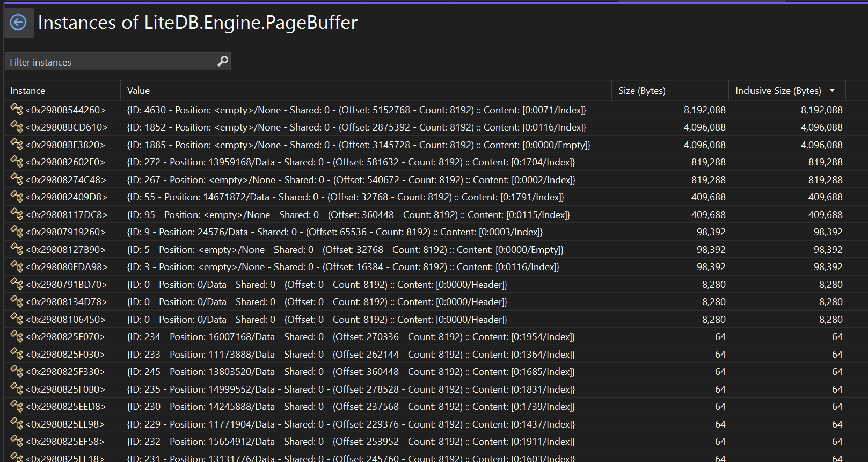868x462 pixels.
Task: Click the instance icon for 0x29808134D78
Action: point(17,302)
